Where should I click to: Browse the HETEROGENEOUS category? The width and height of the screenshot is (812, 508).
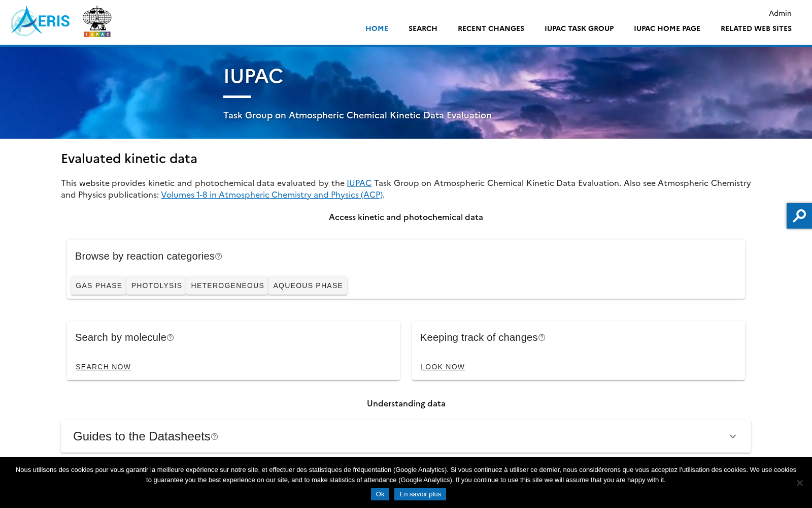click(227, 285)
